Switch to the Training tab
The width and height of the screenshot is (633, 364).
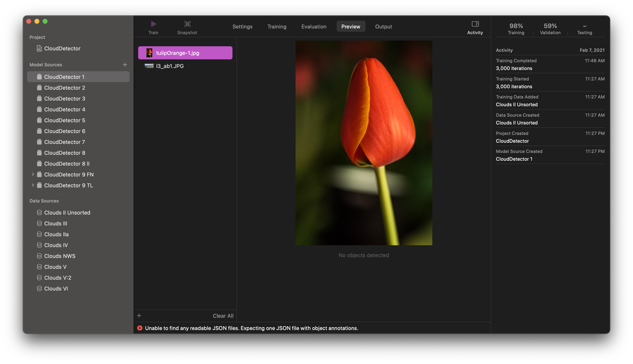[277, 26]
